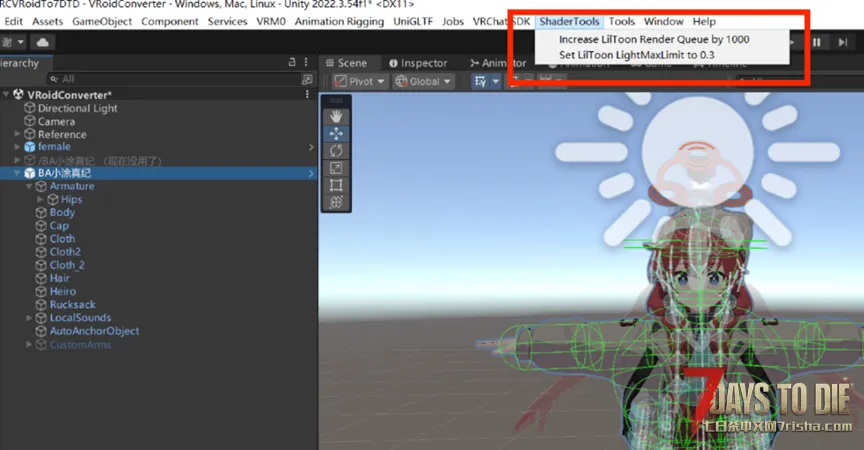
Task: Choose Increase LilToon Render Queue by 1000
Action: (x=654, y=39)
